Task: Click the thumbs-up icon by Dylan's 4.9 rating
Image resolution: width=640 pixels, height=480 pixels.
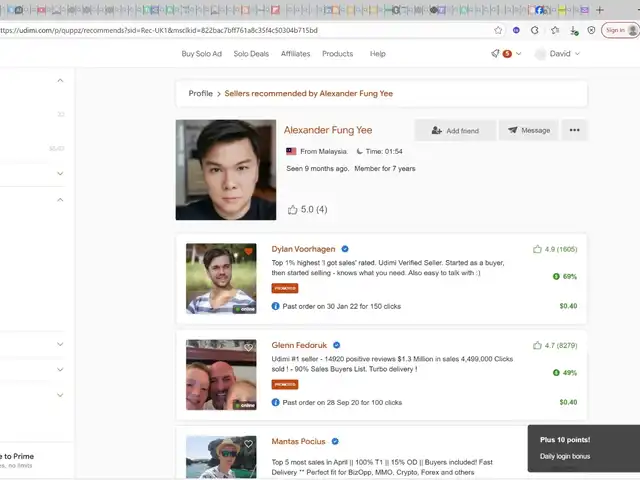Action: click(x=537, y=249)
